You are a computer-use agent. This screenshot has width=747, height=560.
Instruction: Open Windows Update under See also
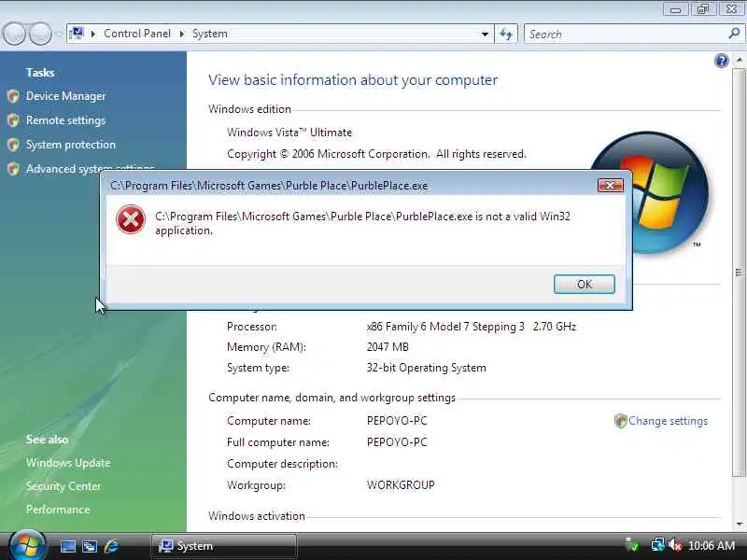point(68,463)
